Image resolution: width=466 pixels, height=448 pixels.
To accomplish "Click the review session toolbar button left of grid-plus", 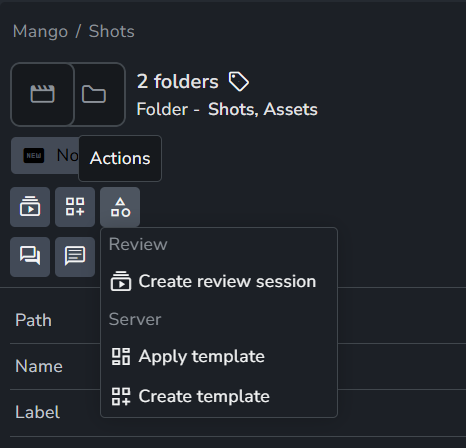I will pyautogui.click(x=30, y=207).
